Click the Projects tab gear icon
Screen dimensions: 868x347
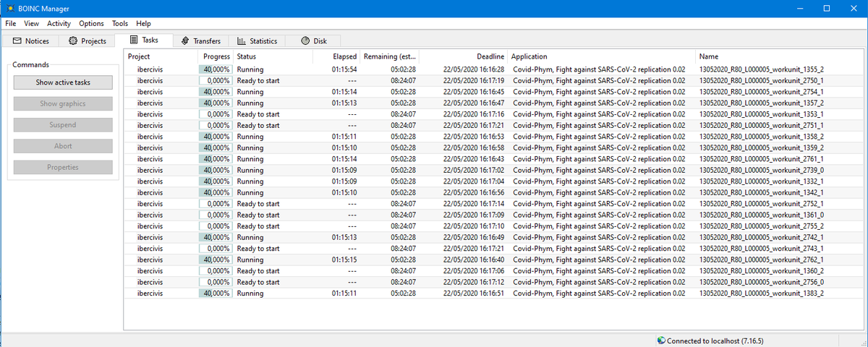[73, 41]
